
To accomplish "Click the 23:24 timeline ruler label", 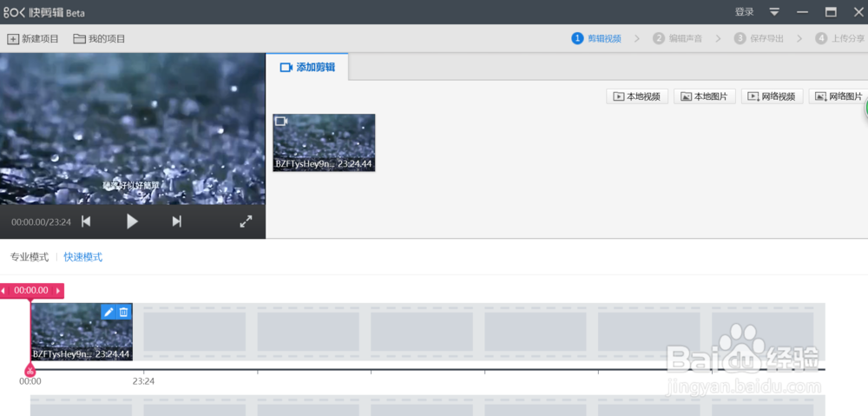I will coord(143,381).
